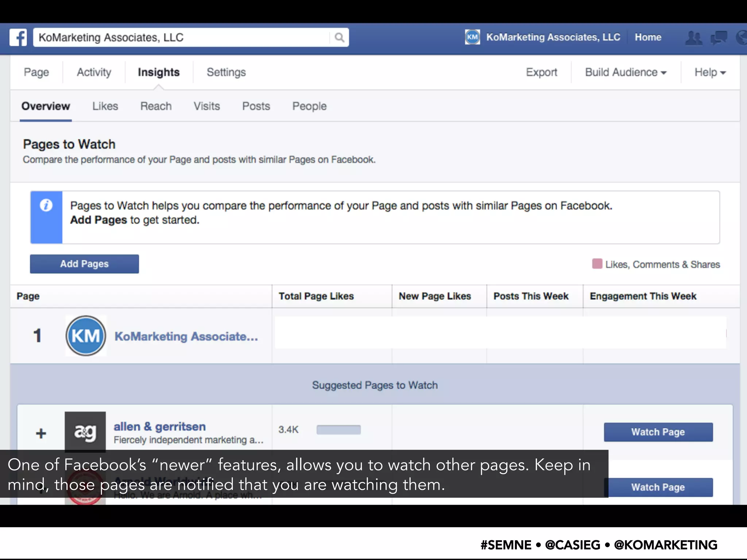The image size is (747, 560).
Task: Expand the Build Audience dropdown
Action: [626, 72]
